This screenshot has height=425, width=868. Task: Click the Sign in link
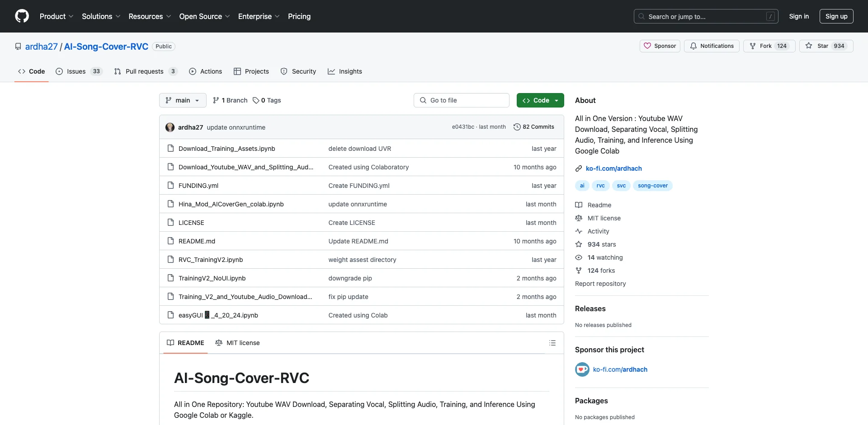tap(799, 16)
